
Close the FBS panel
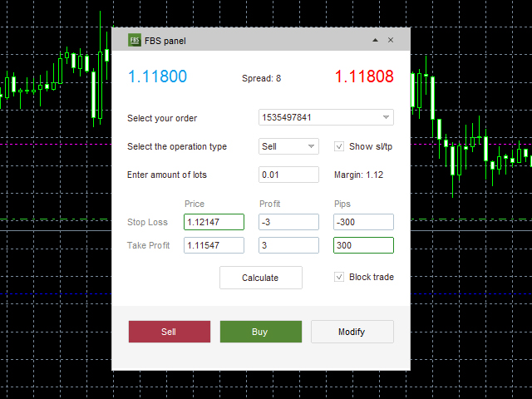pyautogui.click(x=391, y=40)
